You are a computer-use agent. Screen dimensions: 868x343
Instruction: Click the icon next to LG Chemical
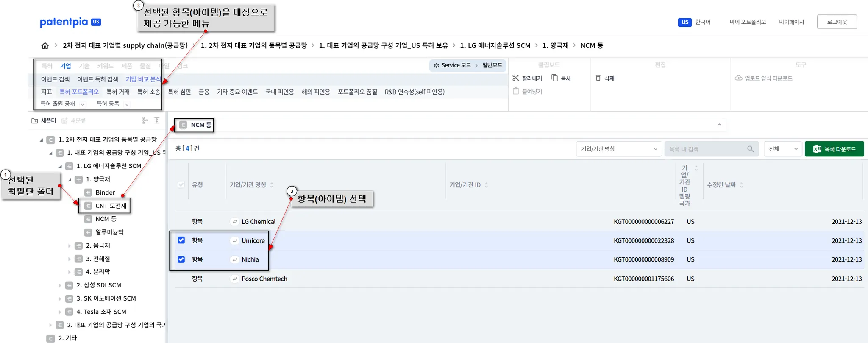[235, 222]
